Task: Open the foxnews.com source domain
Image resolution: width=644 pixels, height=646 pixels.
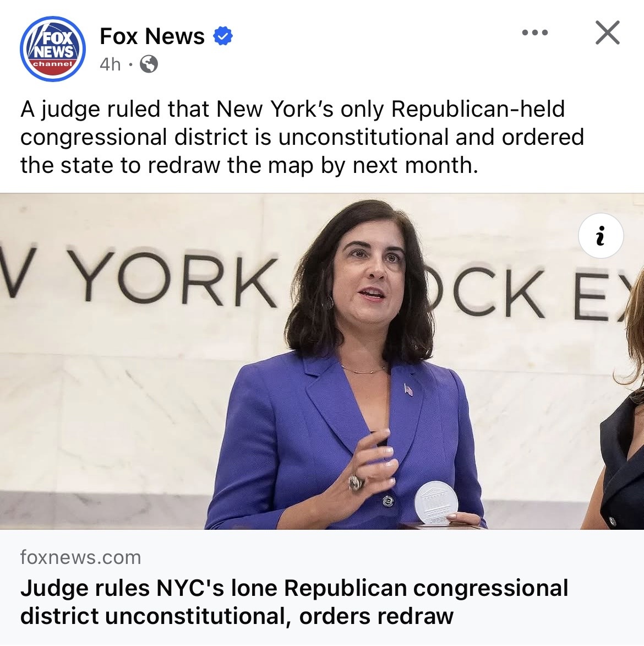Action: (81, 557)
